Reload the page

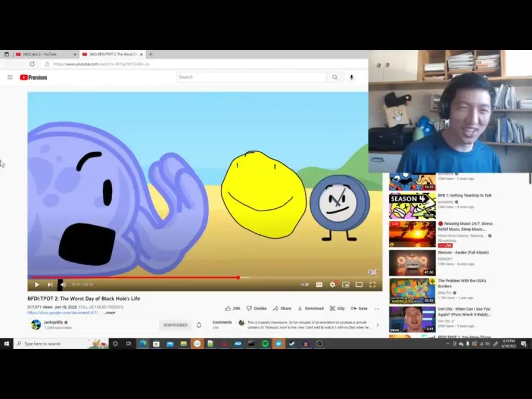pyautogui.click(x=32, y=64)
